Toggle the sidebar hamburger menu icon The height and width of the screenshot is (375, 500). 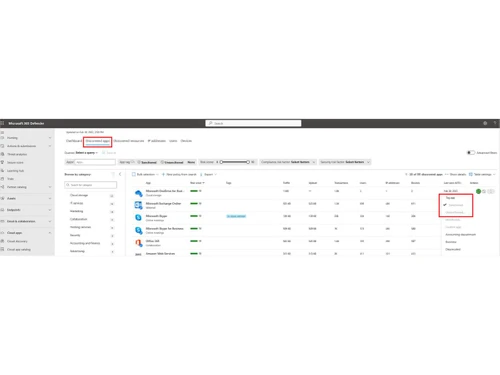[x=2, y=132]
